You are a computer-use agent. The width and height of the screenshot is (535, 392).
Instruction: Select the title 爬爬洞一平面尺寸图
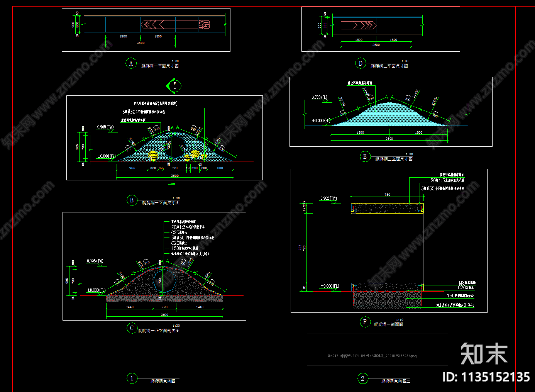(x=160, y=66)
